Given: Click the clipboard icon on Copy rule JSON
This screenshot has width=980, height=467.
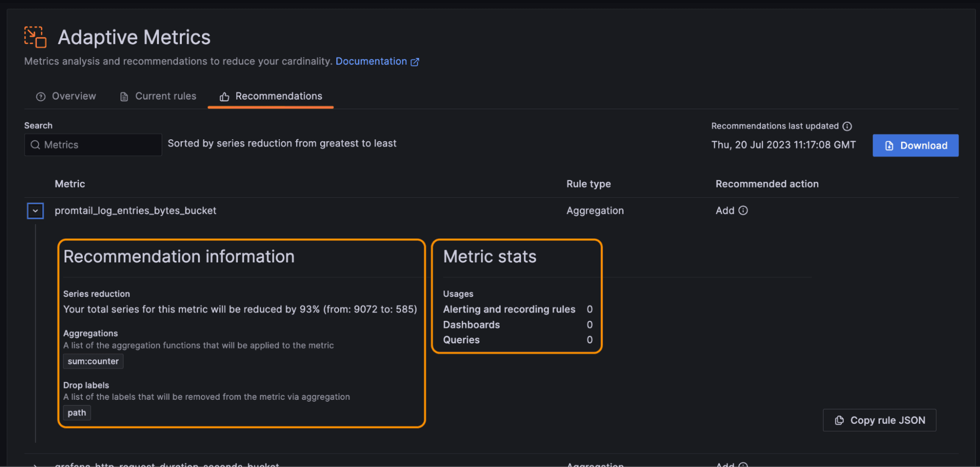Looking at the screenshot, I should click(838, 420).
